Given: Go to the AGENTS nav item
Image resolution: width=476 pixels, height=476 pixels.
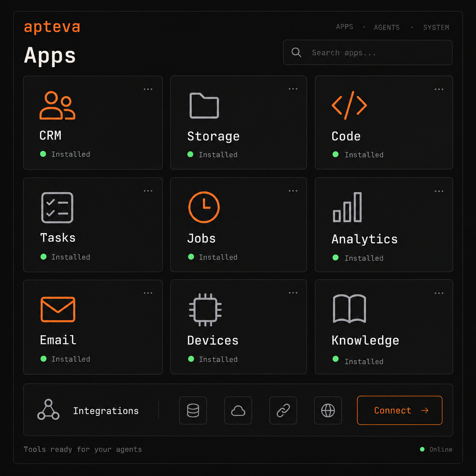Looking at the screenshot, I should 387,27.
